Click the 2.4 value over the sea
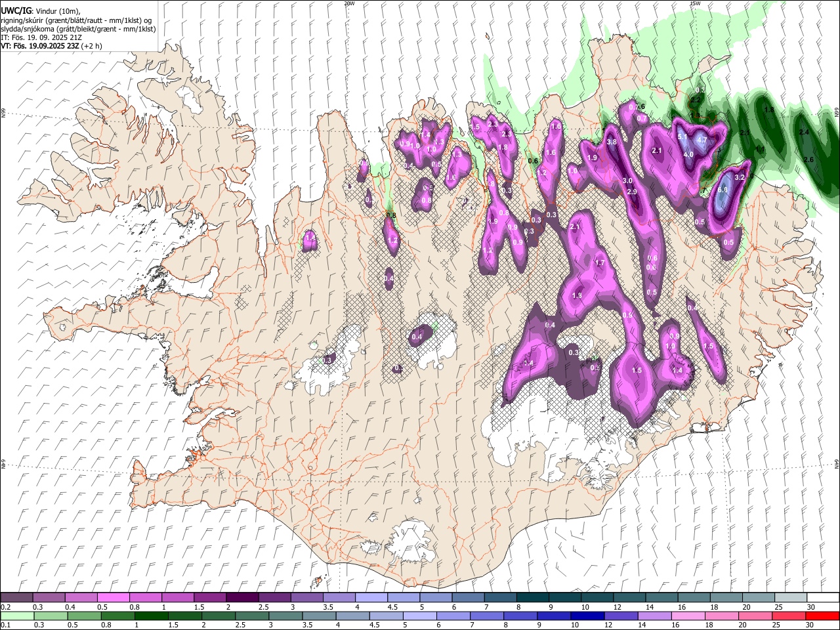 point(804,132)
